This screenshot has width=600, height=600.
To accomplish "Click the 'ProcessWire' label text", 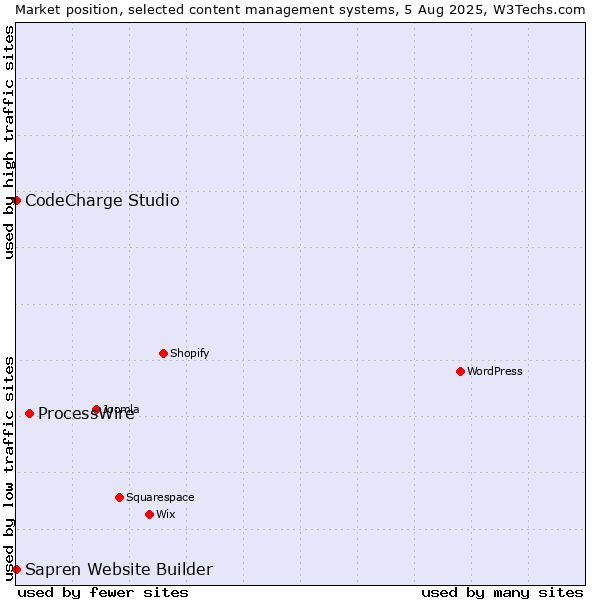I will click(x=86, y=414).
